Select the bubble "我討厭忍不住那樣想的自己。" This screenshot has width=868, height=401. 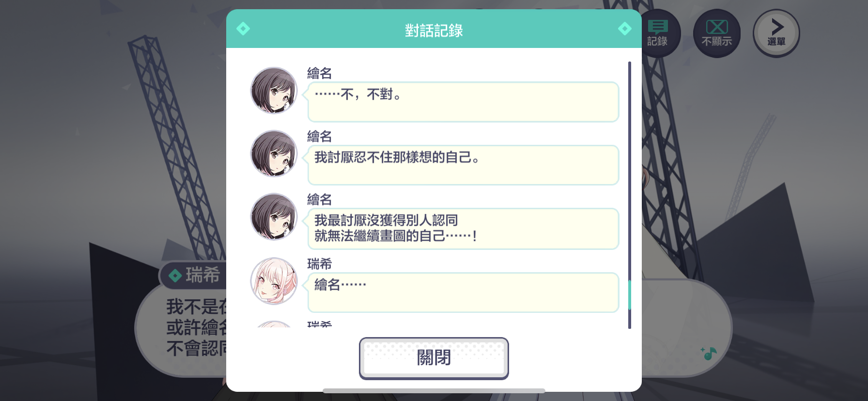coord(463,165)
